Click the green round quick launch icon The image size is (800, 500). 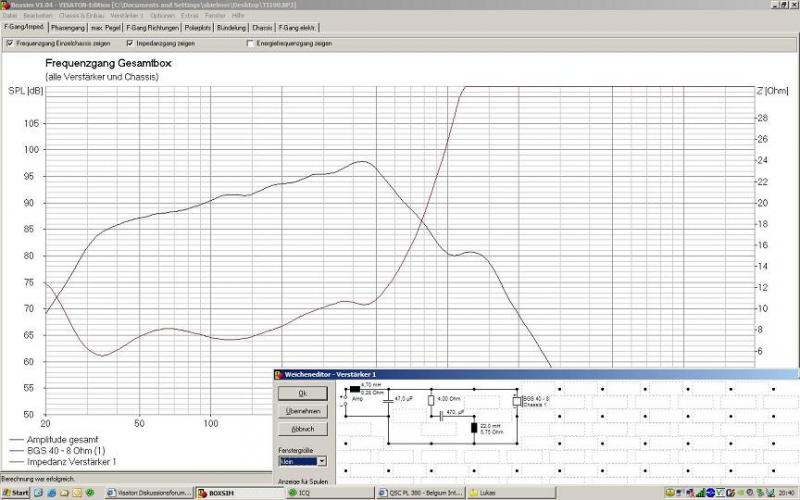[90, 492]
